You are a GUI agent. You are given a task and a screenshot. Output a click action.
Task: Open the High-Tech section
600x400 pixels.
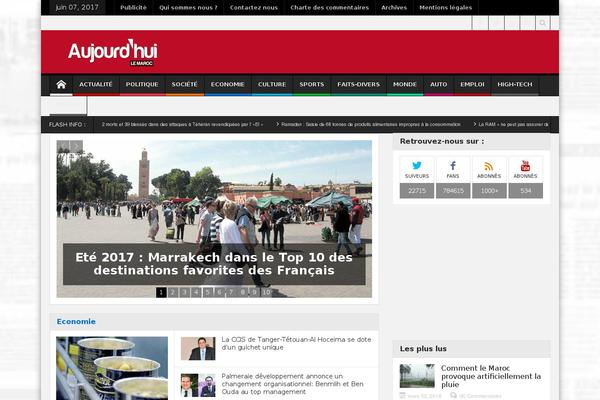pyautogui.click(x=515, y=84)
